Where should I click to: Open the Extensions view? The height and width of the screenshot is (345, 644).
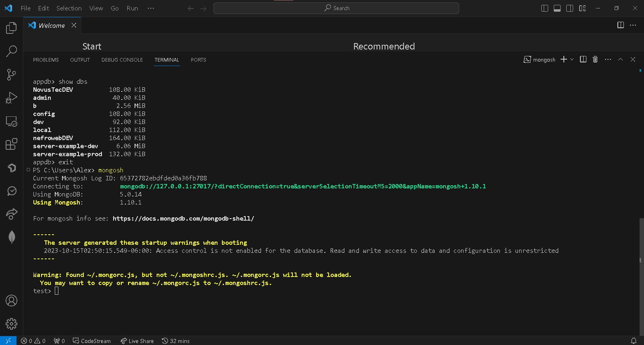point(11,144)
